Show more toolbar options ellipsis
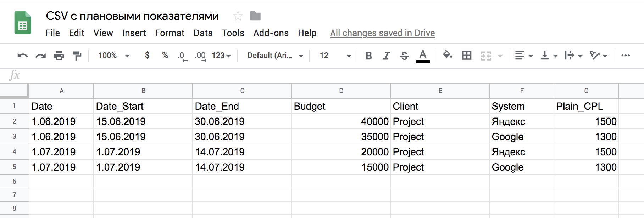Image resolution: width=644 pixels, height=218 pixels. pyautogui.click(x=626, y=56)
